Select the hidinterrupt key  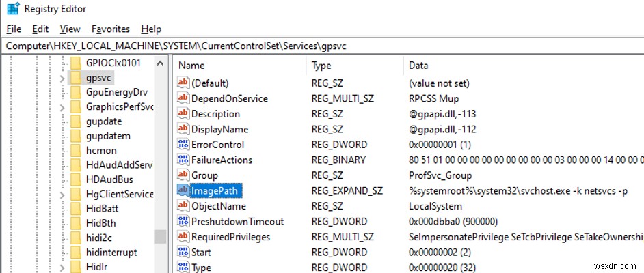click(111, 253)
